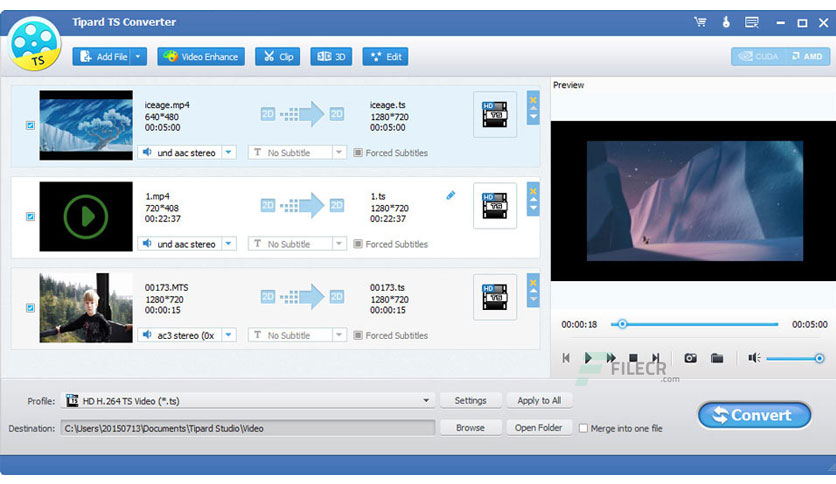This screenshot has height=484, width=836.
Task: Click Apply to All button
Action: click(539, 400)
